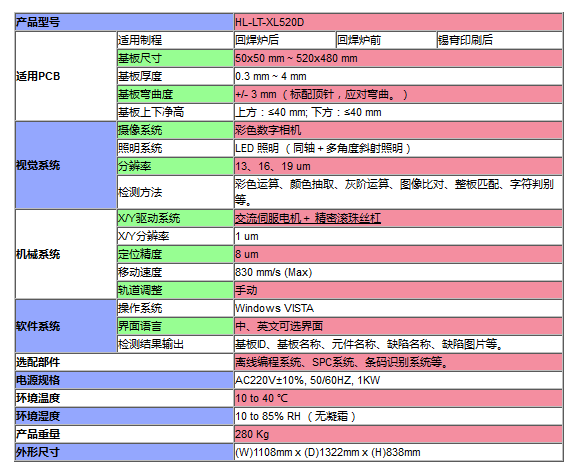Select the 8 um value

[x=398, y=254]
